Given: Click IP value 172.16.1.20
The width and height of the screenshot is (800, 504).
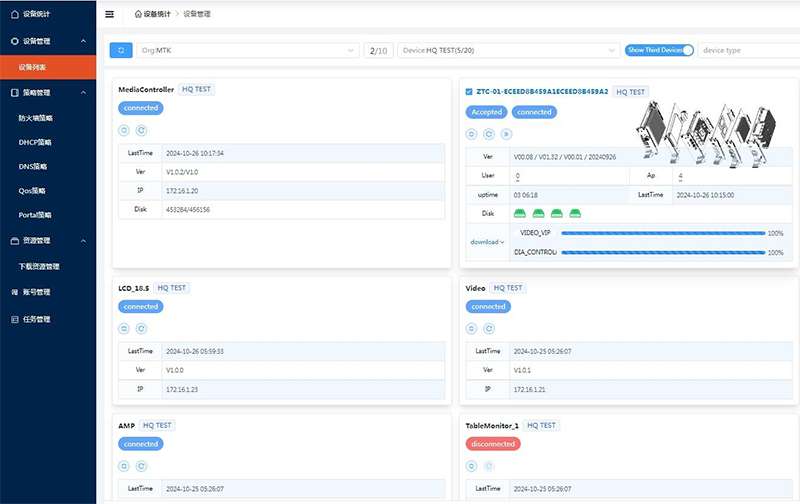Looking at the screenshot, I should [x=182, y=191].
